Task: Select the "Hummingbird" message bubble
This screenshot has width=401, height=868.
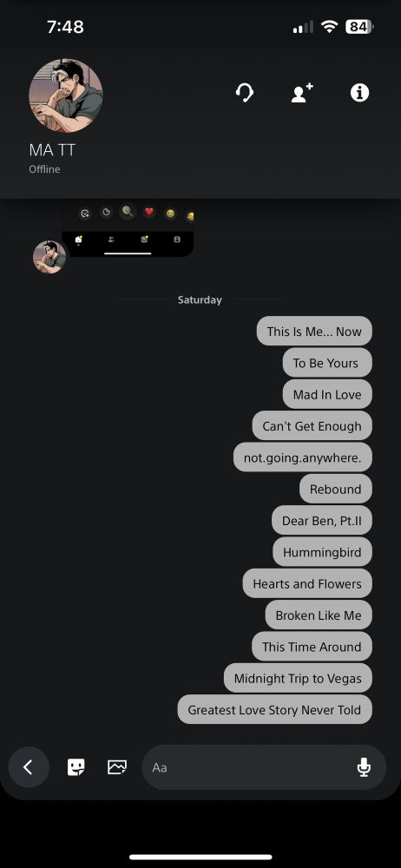Action: coord(322,552)
